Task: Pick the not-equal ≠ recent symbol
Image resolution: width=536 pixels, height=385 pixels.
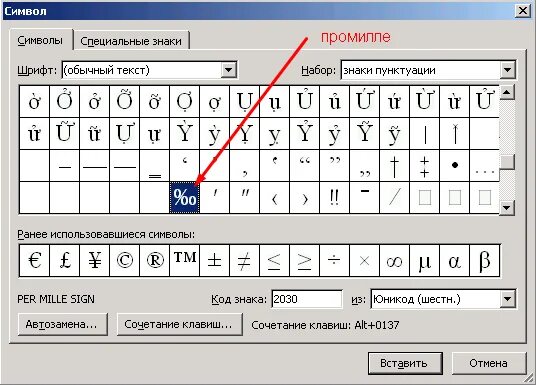Action: point(244,261)
